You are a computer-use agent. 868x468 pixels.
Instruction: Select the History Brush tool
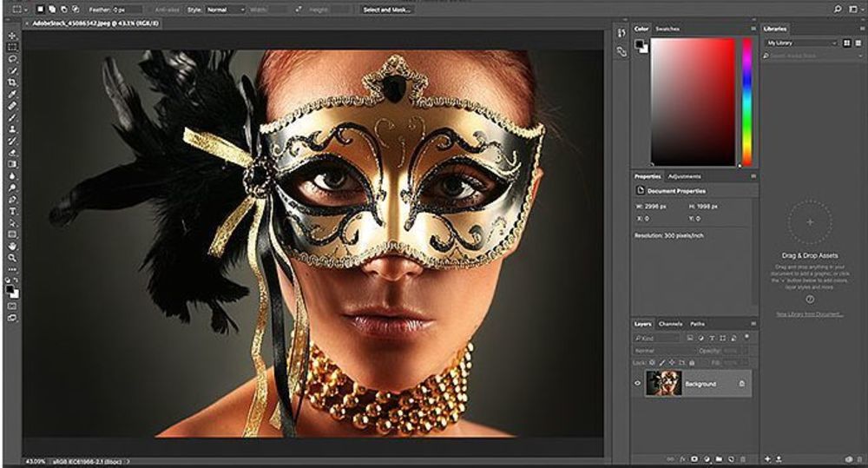[x=12, y=141]
